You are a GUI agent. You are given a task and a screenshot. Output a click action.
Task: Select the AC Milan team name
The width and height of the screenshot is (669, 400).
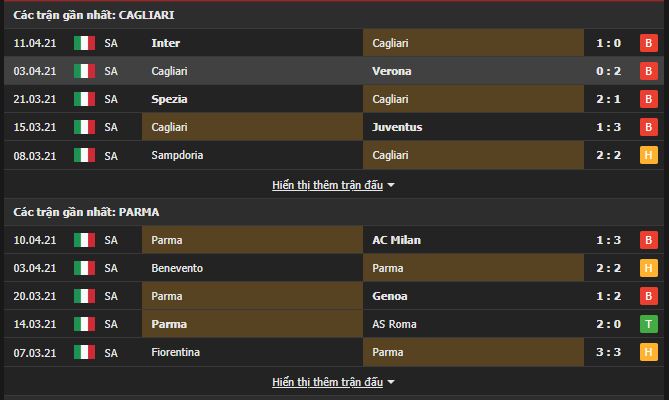pos(396,240)
